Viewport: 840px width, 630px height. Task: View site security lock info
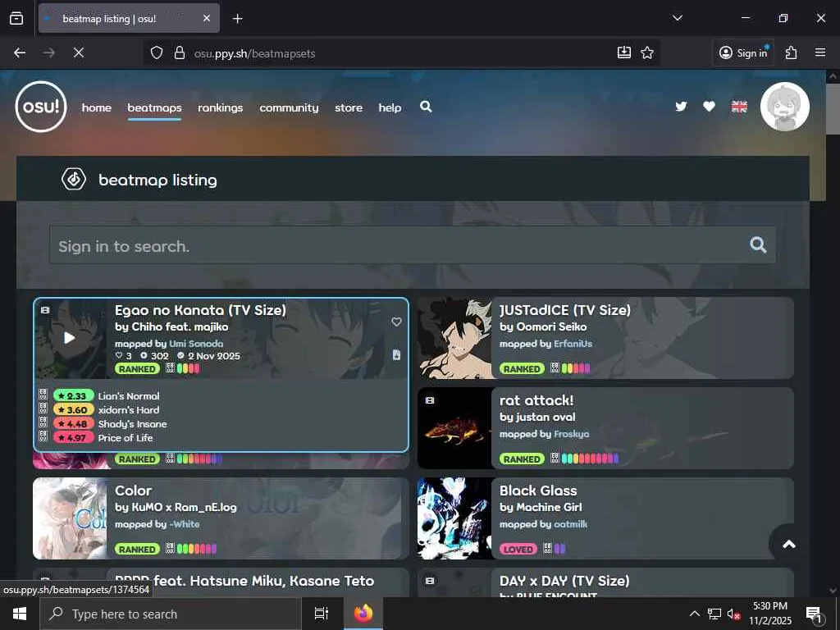click(x=180, y=52)
